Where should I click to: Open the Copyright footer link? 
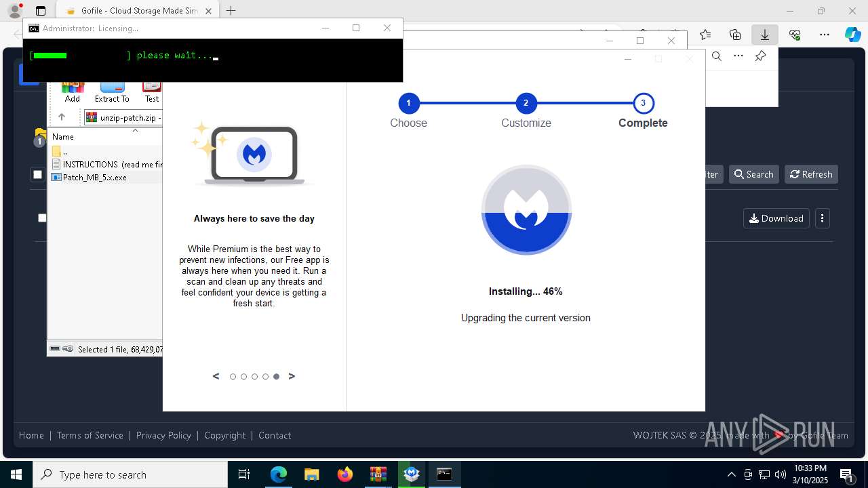point(224,435)
